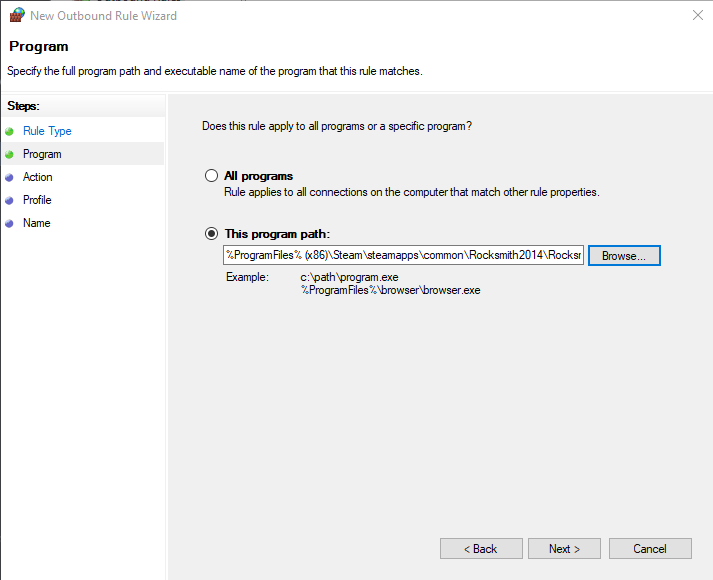This screenshot has width=713, height=580.
Task: Click the firewall wizard icon in title bar
Action: click(x=16, y=15)
